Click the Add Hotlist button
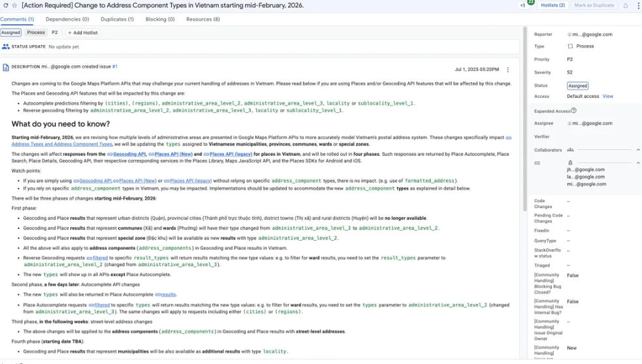642x364 pixels. tap(82, 33)
